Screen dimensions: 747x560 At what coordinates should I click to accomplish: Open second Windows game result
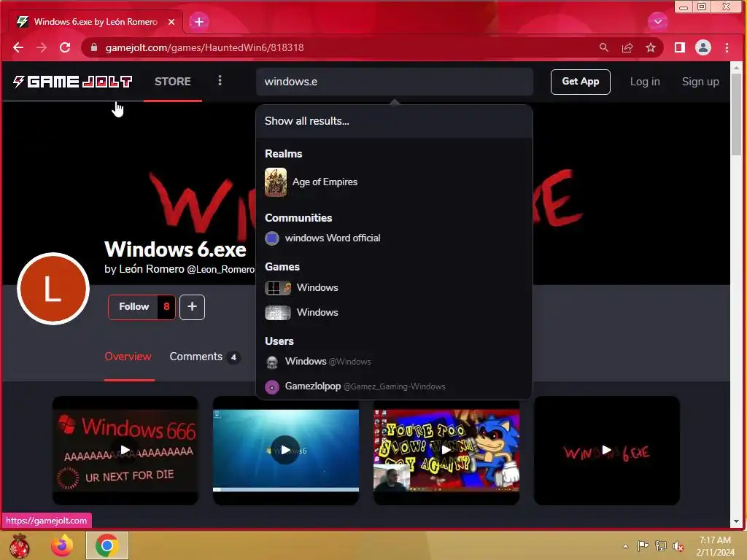pyautogui.click(x=395, y=312)
